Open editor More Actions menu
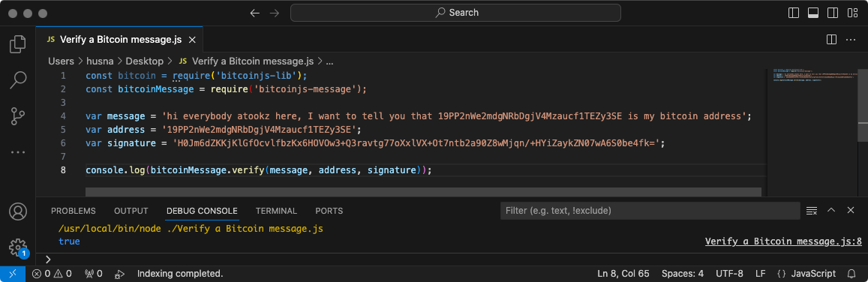The height and width of the screenshot is (282, 868). click(850, 40)
